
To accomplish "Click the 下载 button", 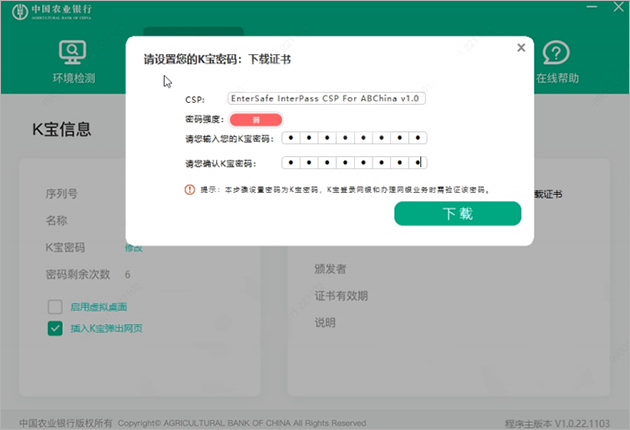I will pyautogui.click(x=457, y=213).
